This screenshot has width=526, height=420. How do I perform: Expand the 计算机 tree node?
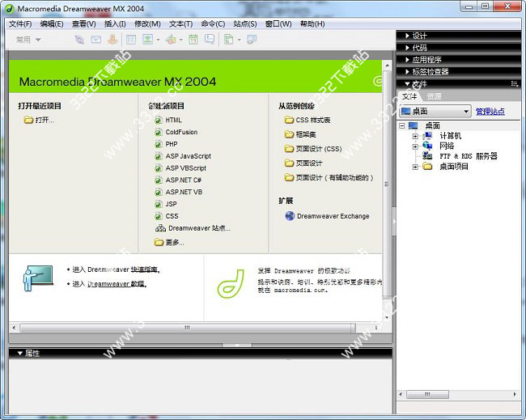(415, 136)
